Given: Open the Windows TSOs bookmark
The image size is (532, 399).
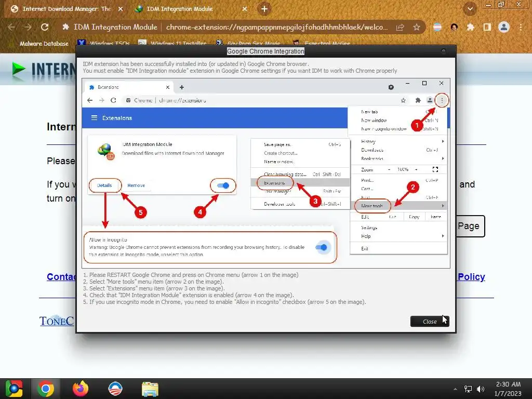Looking at the screenshot, I should tap(104, 43).
